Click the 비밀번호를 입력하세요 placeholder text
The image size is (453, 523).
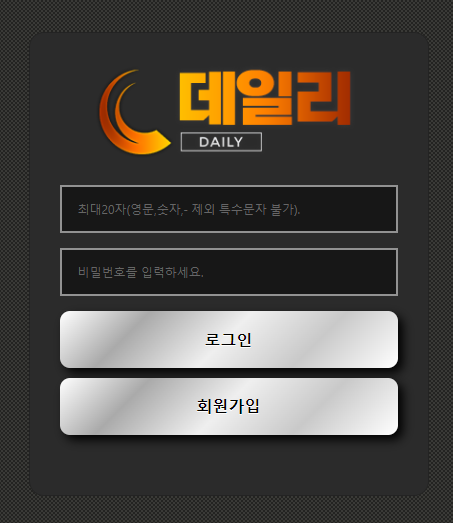click(x=140, y=272)
